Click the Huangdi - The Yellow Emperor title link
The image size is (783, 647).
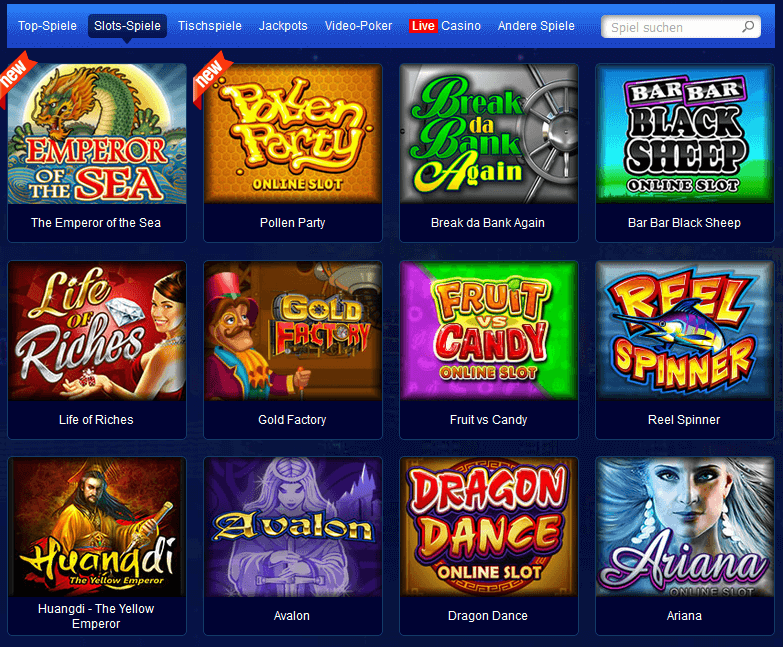click(96, 616)
